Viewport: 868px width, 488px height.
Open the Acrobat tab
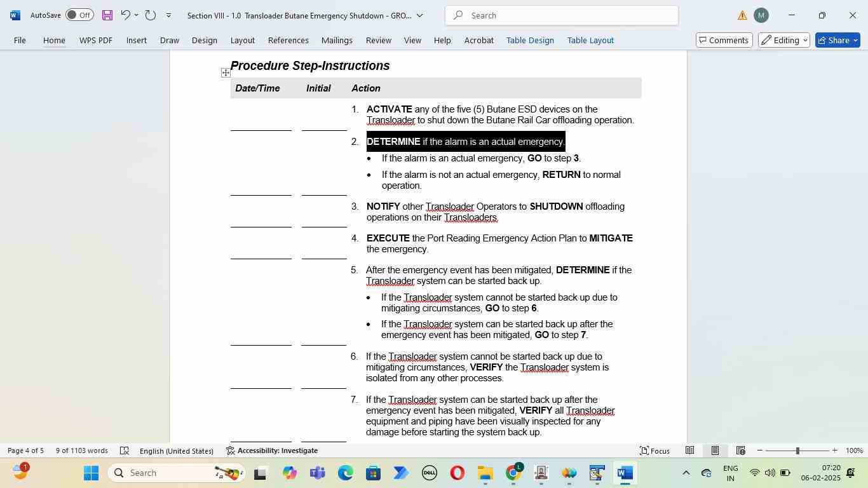tap(478, 40)
